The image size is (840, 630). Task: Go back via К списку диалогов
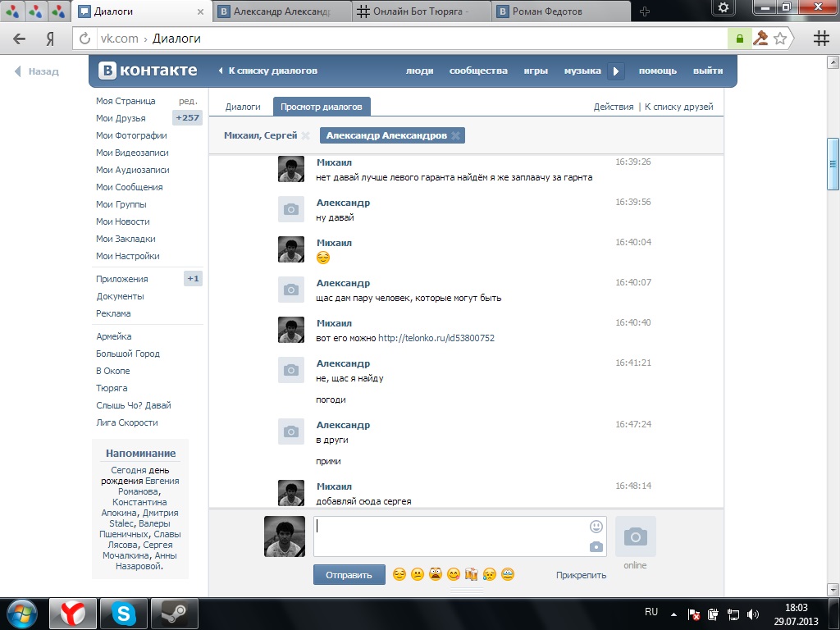click(268, 71)
